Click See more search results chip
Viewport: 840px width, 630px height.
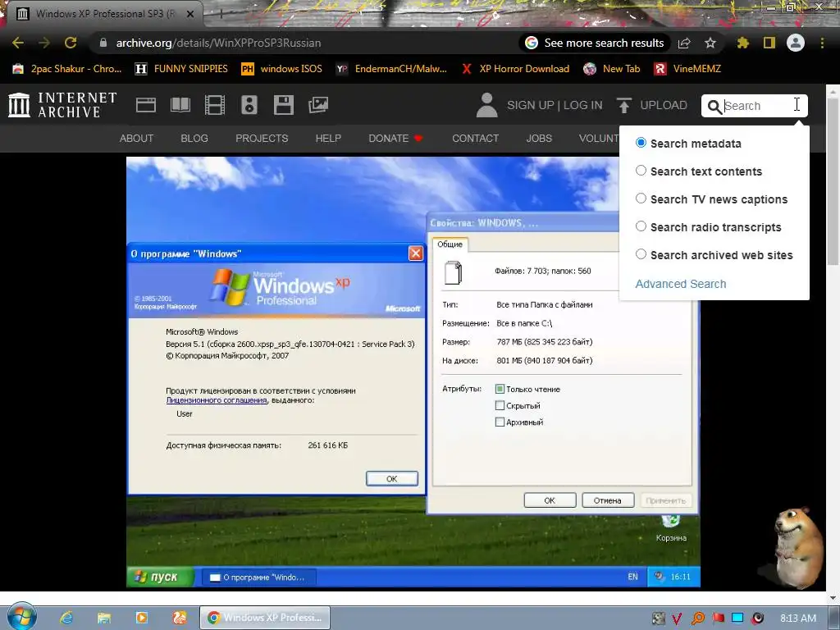594,43
